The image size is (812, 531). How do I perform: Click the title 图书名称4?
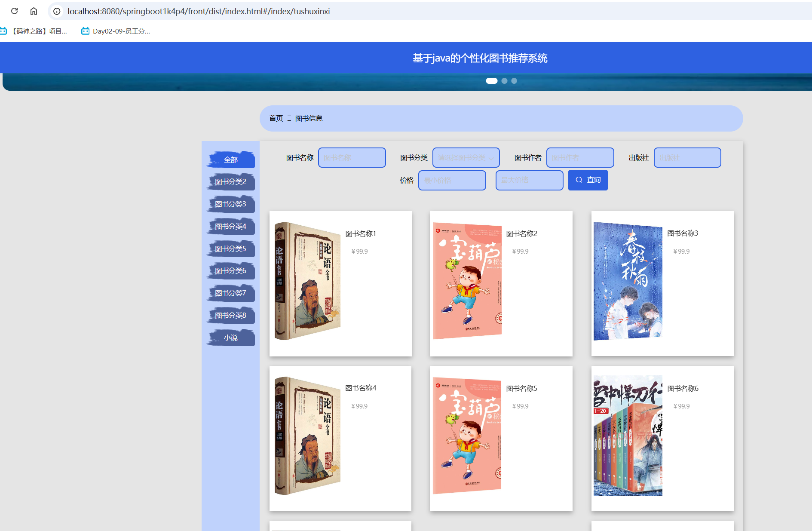coord(361,388)
